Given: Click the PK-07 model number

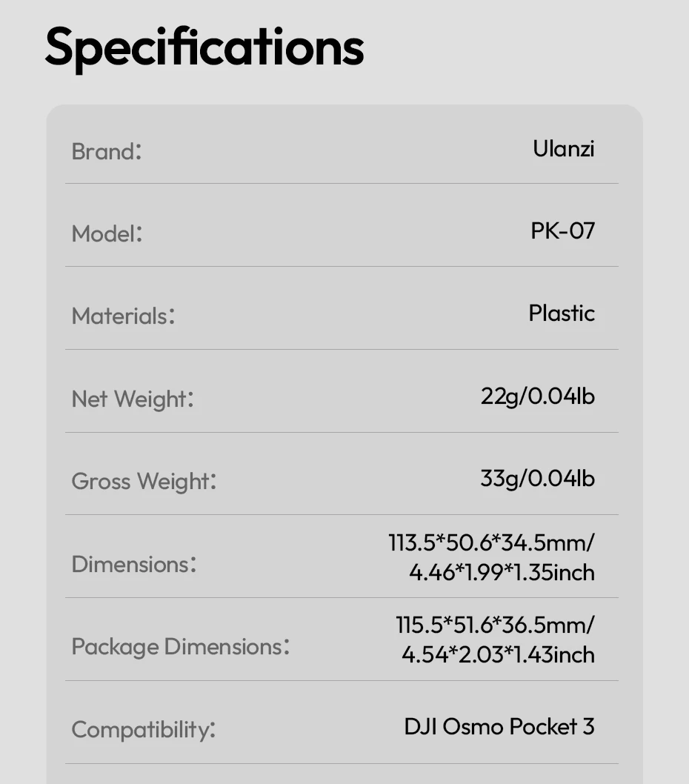Looking at the screenshot, I should coord(562,230).
